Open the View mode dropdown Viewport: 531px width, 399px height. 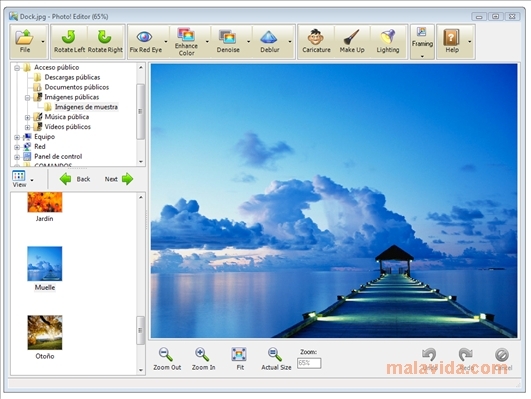coord(32,180)
